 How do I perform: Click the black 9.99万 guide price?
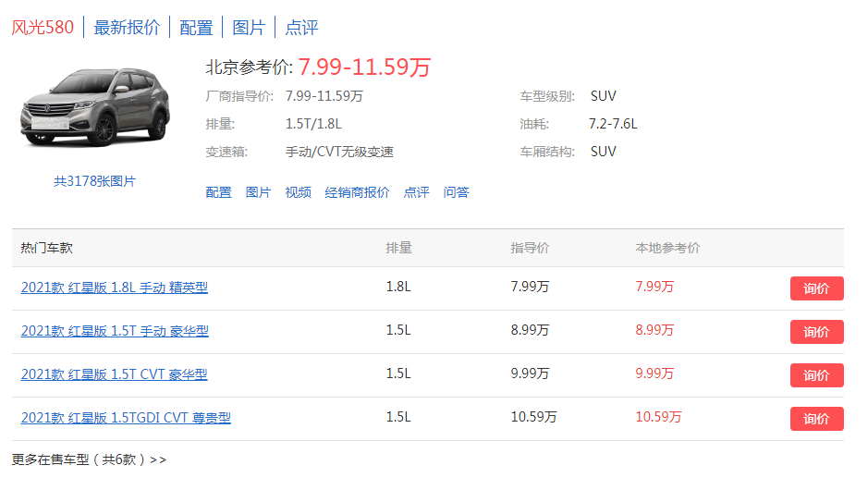(530, 373)
